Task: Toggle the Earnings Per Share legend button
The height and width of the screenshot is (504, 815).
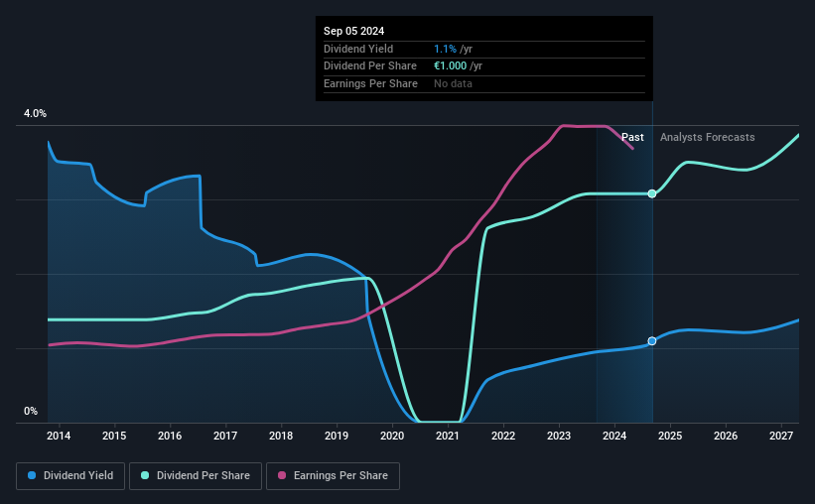Action: pos(333,476)
